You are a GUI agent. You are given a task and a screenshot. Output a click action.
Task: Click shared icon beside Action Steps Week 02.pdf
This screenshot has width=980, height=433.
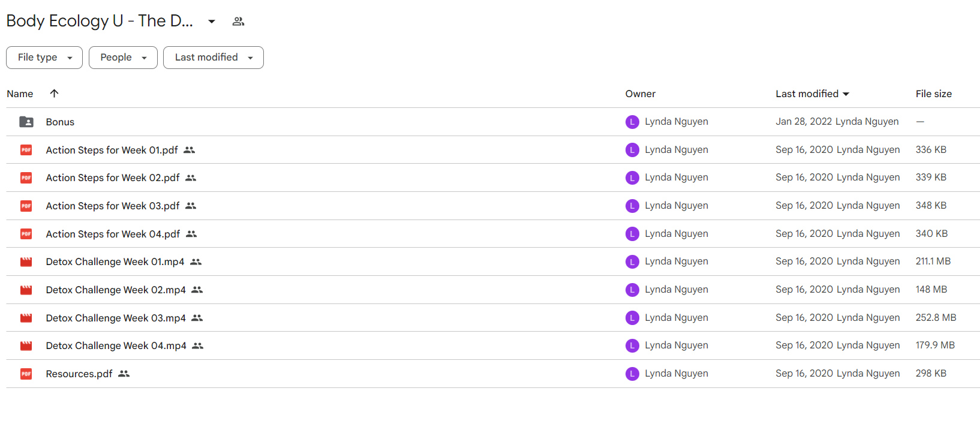[x=191, y=178]
